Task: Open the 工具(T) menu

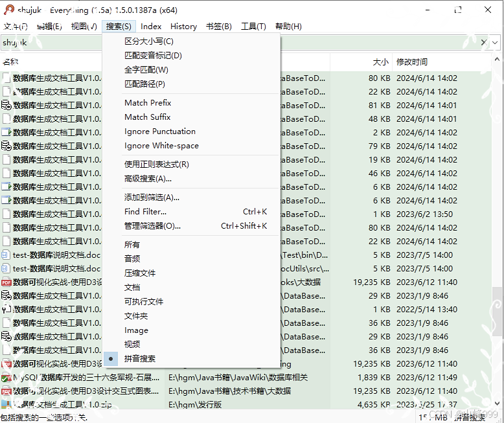Action: 253,27
